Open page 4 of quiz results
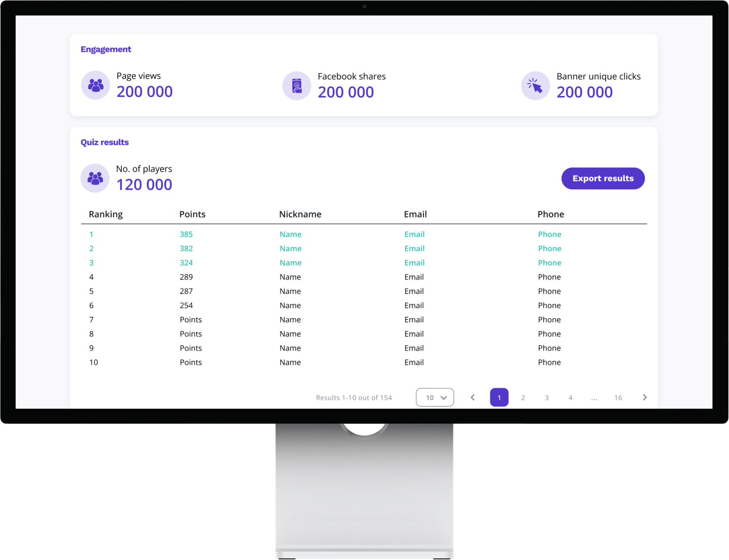The image size is (729, 560). [x=570, y=397]
